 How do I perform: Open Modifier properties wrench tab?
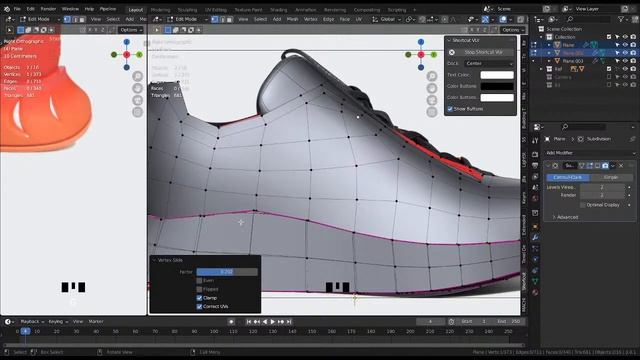(x=535, y=237)
